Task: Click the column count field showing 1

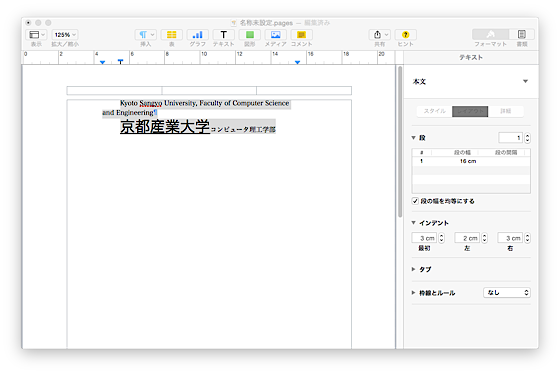Action: 511,138
